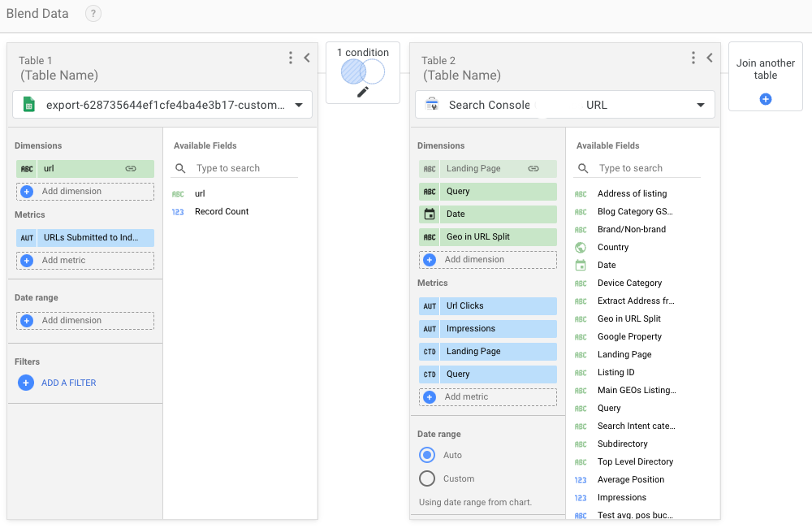Select Search Intent cate... field
The height and width of the screenshot is (528, 812).
(637, 426)
